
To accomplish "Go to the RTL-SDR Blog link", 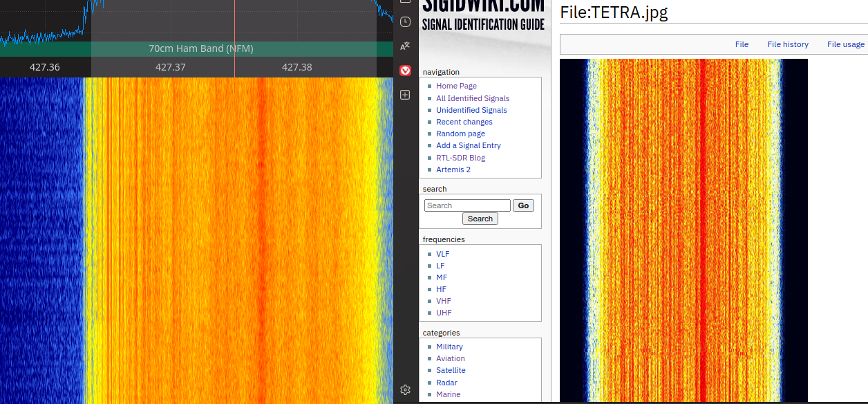I will click(460, 158).
